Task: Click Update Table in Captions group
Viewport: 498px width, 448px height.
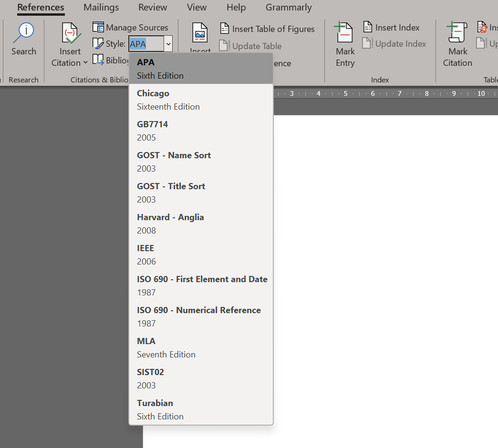Action: 250,46
